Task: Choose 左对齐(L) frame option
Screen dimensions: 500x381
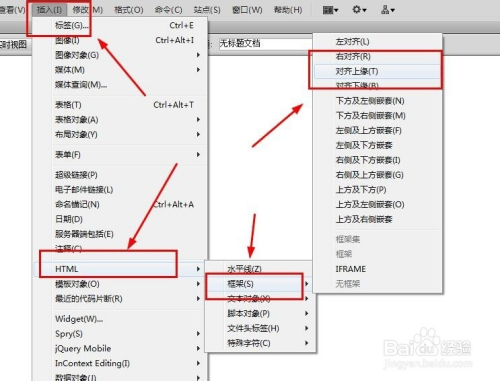Action: point(377,42)
